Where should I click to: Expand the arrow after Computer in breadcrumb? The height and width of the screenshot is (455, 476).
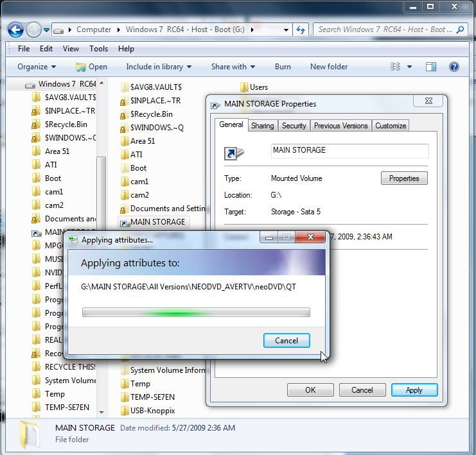pyautogui.click(x=118, y=30)
